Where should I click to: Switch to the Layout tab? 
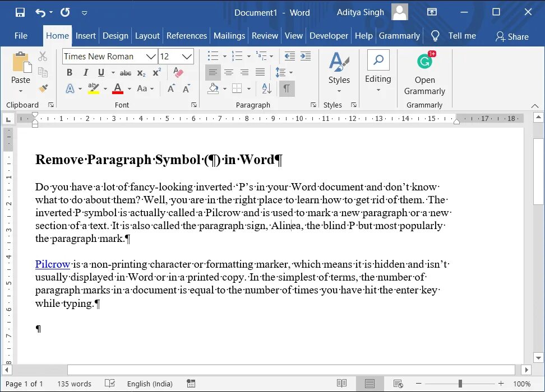[147, 36]
